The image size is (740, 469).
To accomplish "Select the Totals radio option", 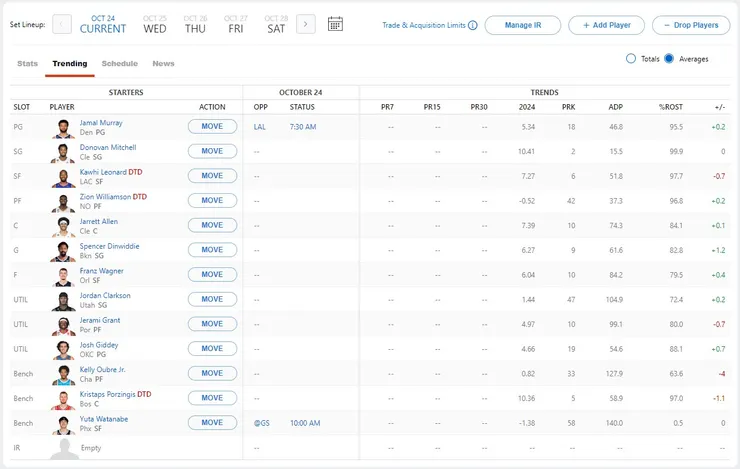I will 631,59.
